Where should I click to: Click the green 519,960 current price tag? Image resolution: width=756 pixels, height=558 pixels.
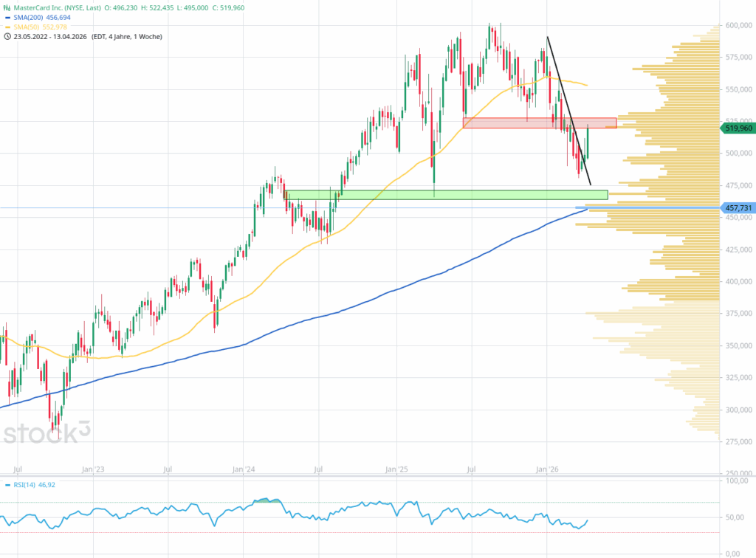tap(736, 128)
